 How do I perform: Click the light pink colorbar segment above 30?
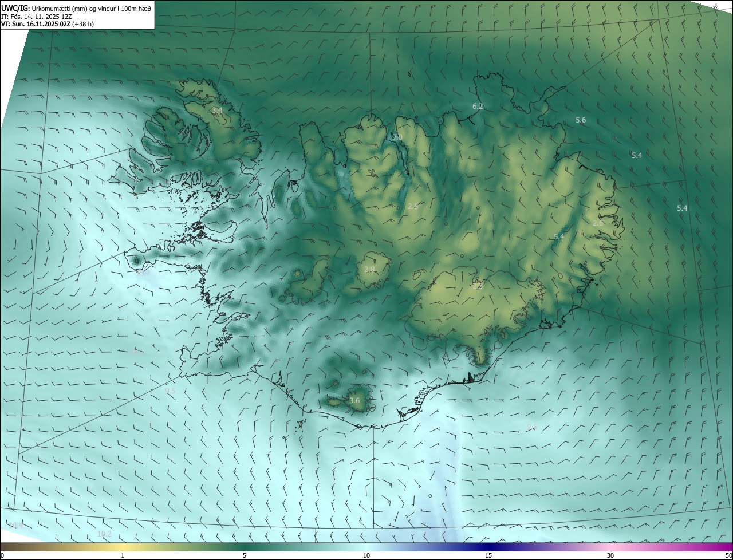612,547
